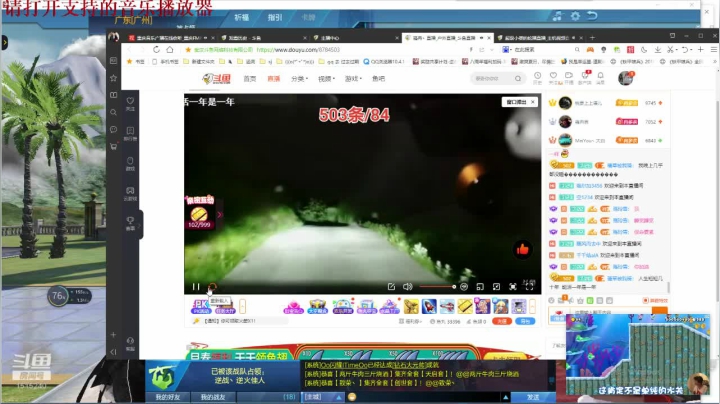
Task: Close the 窗口弹出 pop-out label
Action: coord(533,102)
